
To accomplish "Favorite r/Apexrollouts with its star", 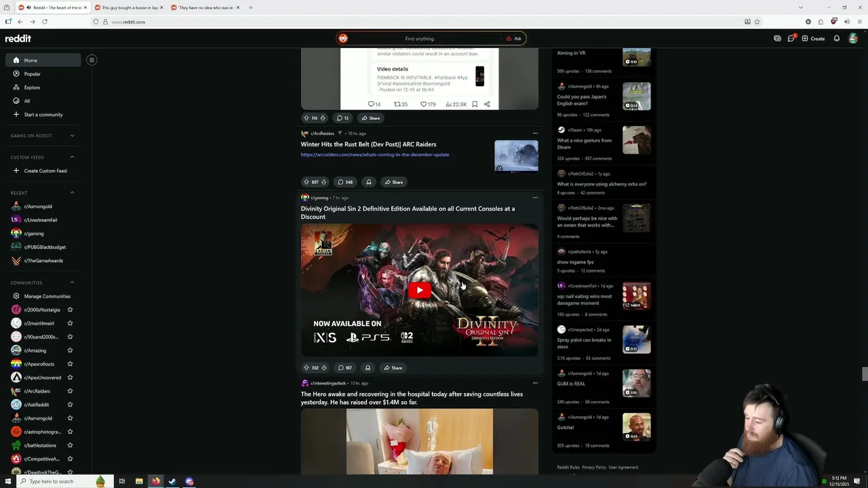I will point(70,364).
